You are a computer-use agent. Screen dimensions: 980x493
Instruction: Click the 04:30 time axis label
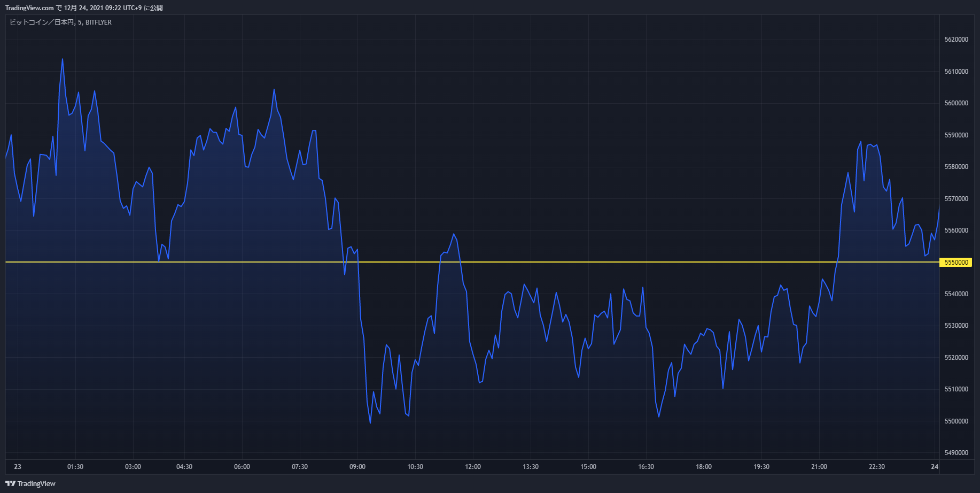point(184,467)
